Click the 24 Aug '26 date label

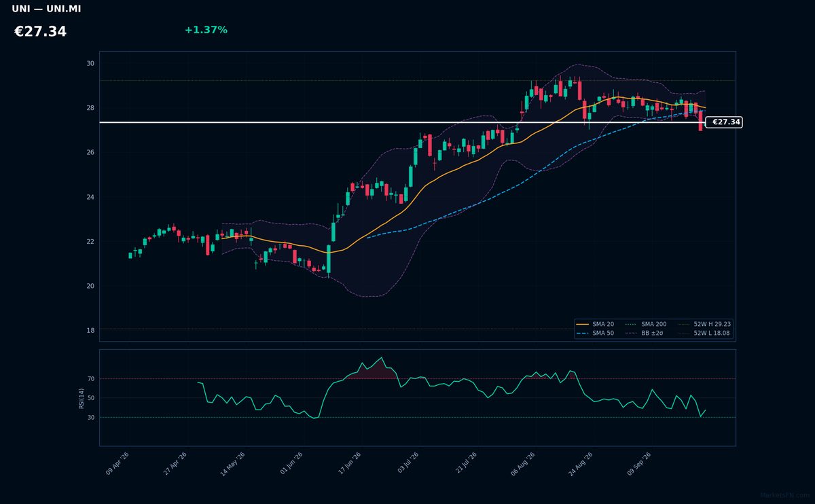click(x=581, y=464)
